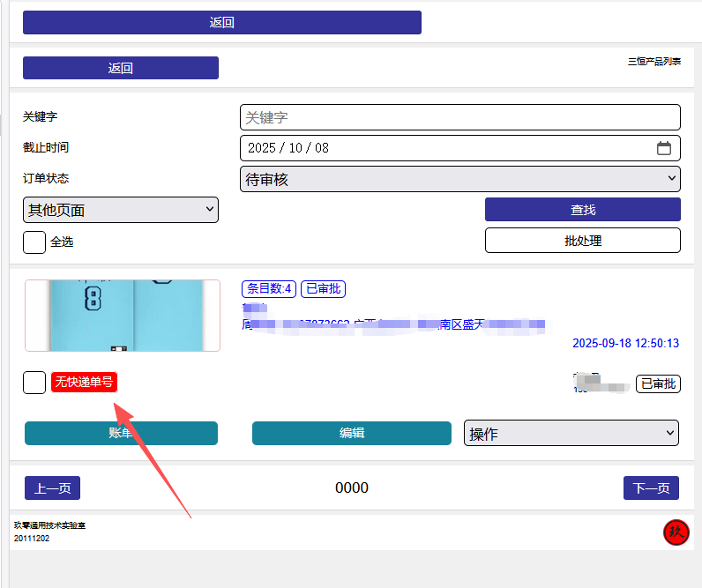Screen dimensions: 702x588
Task: Check the order item checkbox
Action: tap(34, 383)
